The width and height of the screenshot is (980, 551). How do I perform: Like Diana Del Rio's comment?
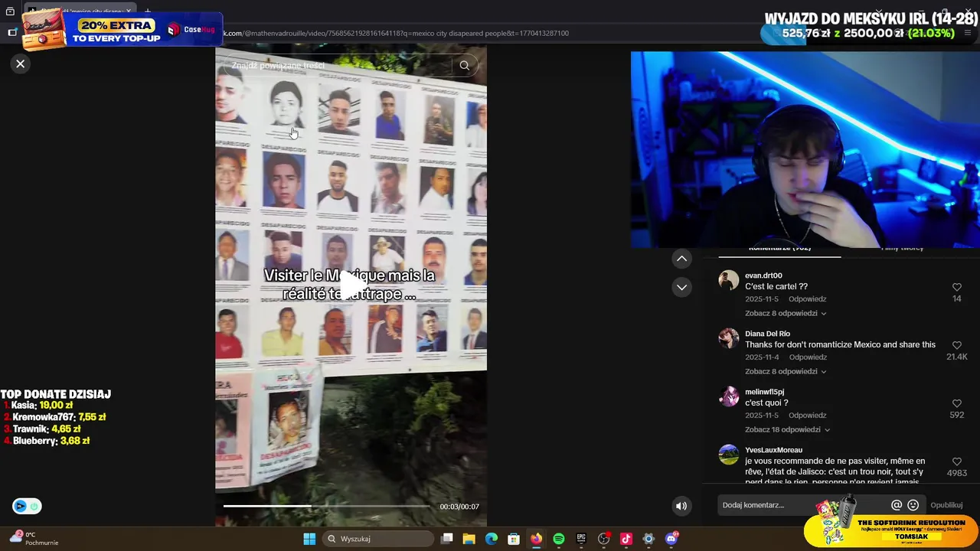click(956, 345)
